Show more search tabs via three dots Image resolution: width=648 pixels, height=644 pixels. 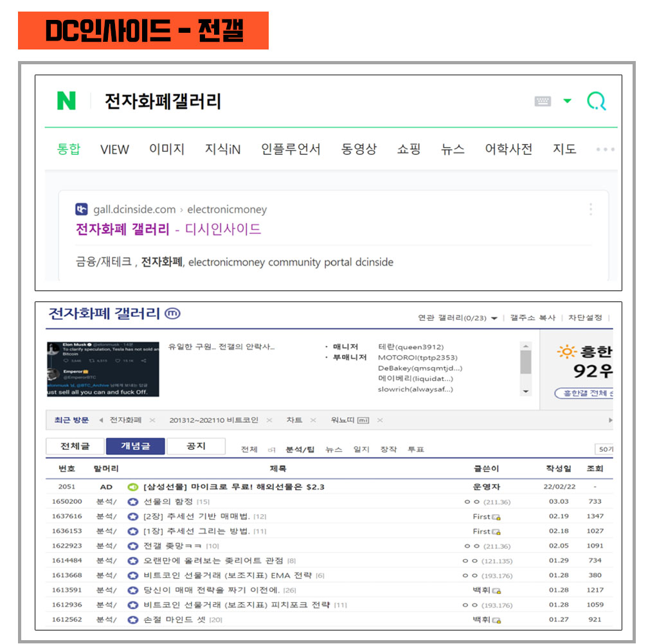pos(606,149)
